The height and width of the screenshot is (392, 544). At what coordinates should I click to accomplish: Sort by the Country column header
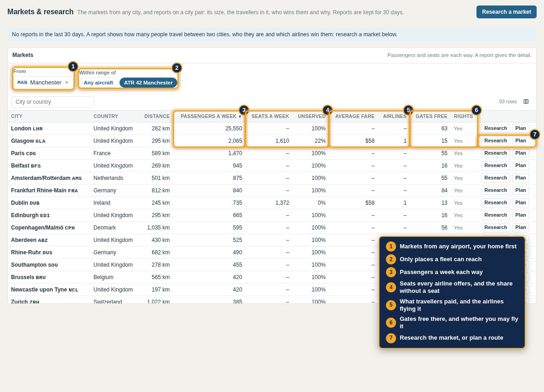pos(106,117)
